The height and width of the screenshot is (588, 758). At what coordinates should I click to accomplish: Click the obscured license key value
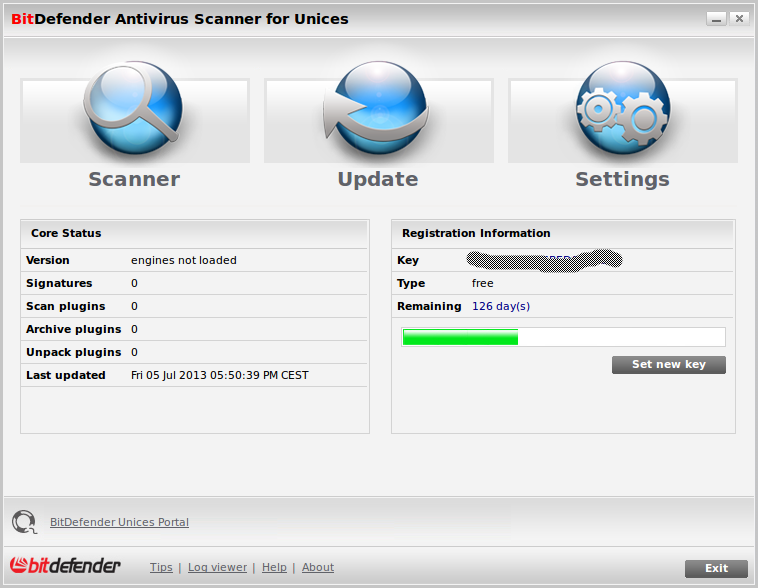coord(544,260)
